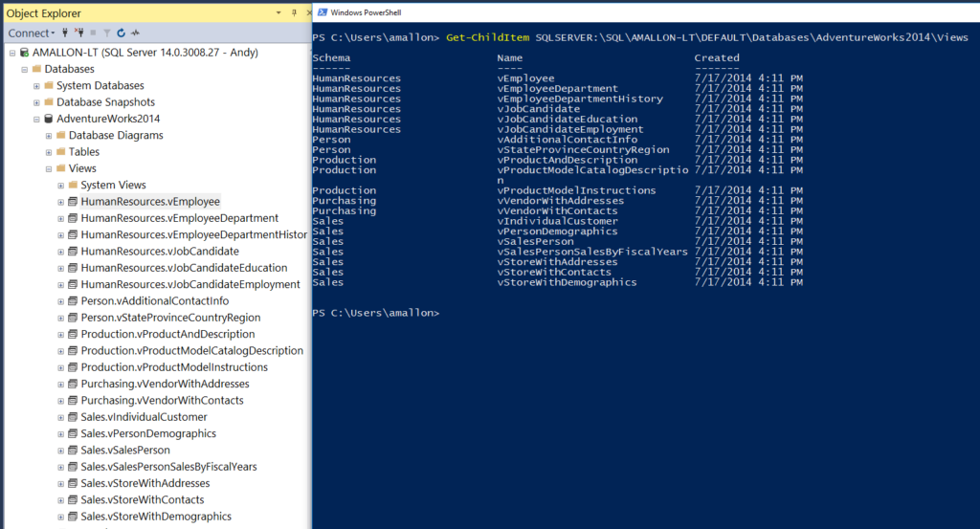Click the Windows PowerShell title bar icon

(x=323, y=12)
